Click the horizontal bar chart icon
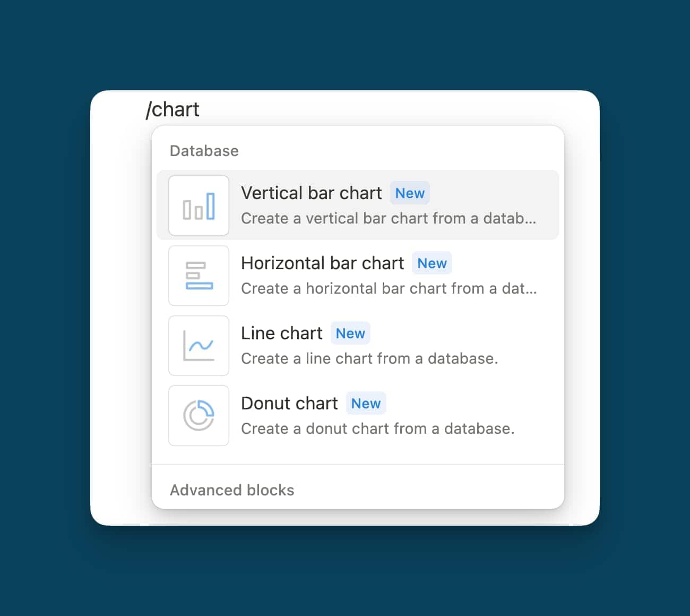 tap(199, 276)
